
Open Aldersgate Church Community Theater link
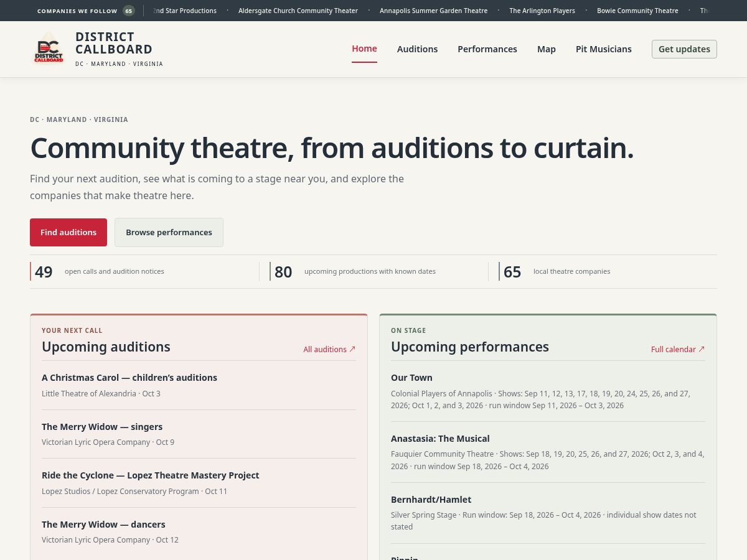[298, 11]
